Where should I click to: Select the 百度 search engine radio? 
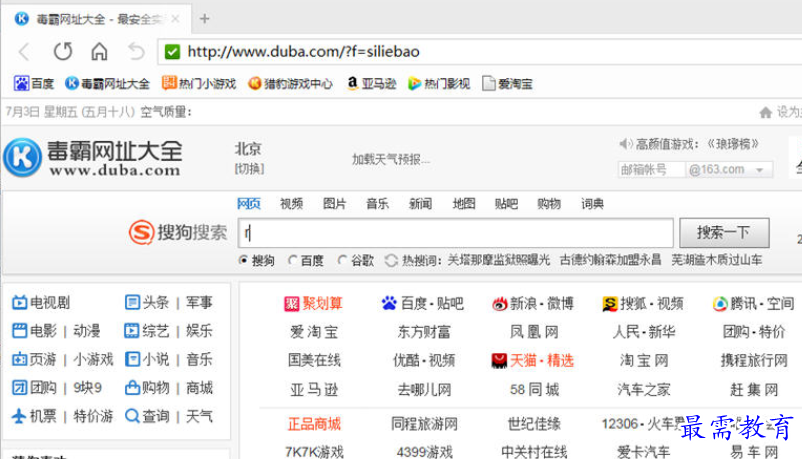coord(293,260)
